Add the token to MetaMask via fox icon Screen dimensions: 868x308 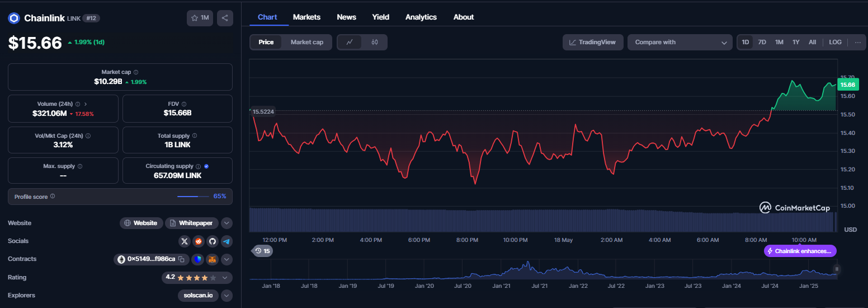[212, 259]
